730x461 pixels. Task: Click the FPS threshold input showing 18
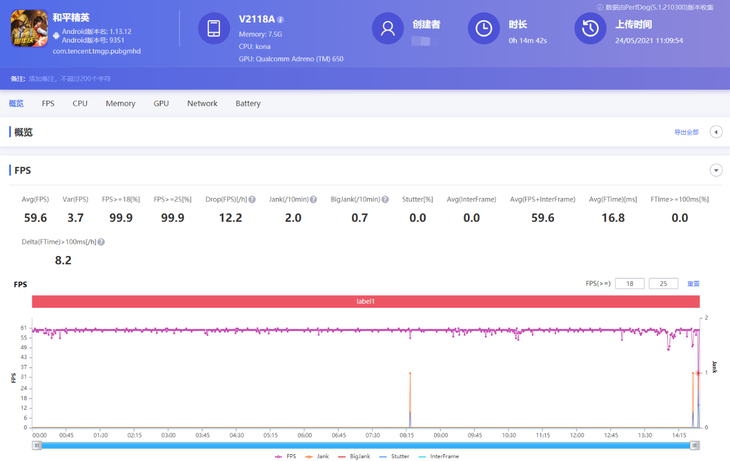pyautogui.click(x=629, y=284)
